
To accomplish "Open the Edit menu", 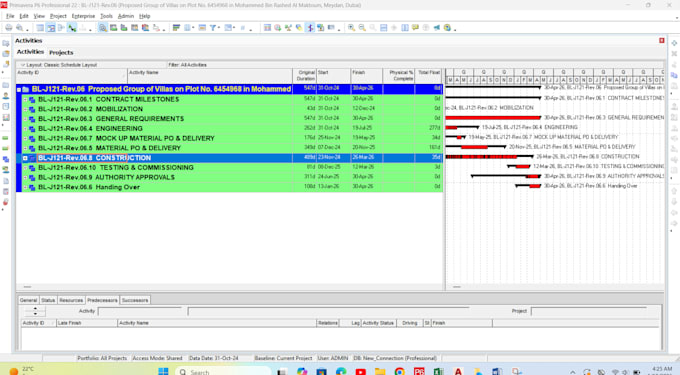I will (24, 16).
